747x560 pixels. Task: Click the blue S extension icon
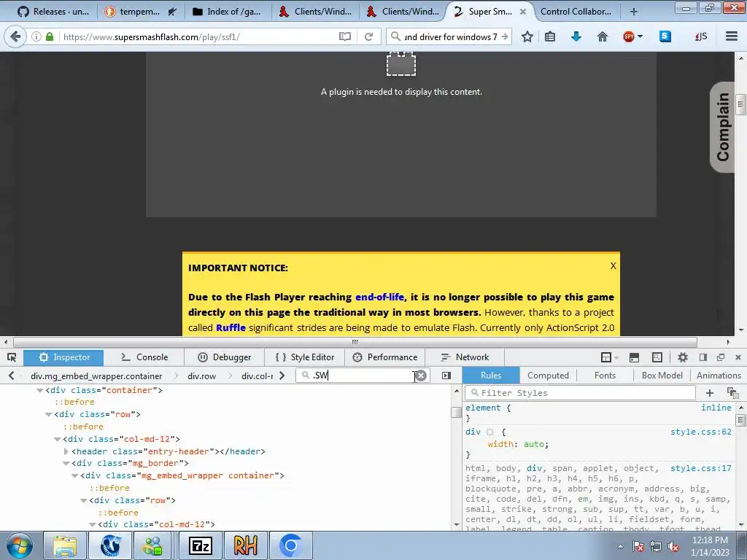(x=665, y=36)
